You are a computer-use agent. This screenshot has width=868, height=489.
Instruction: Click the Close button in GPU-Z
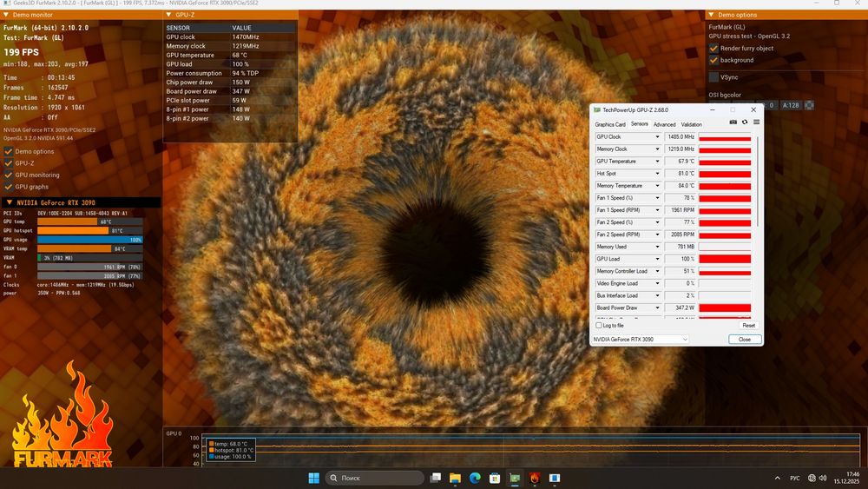745,339
